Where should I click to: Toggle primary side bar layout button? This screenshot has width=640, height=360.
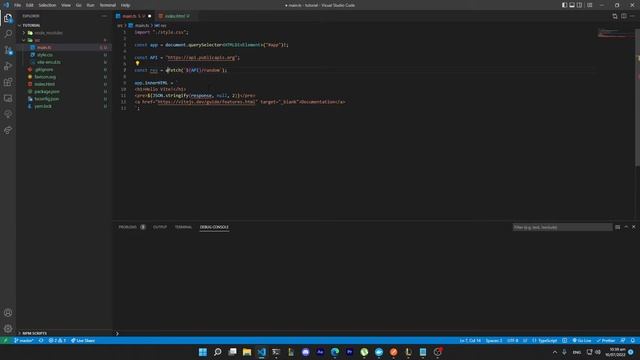point(564,5)
